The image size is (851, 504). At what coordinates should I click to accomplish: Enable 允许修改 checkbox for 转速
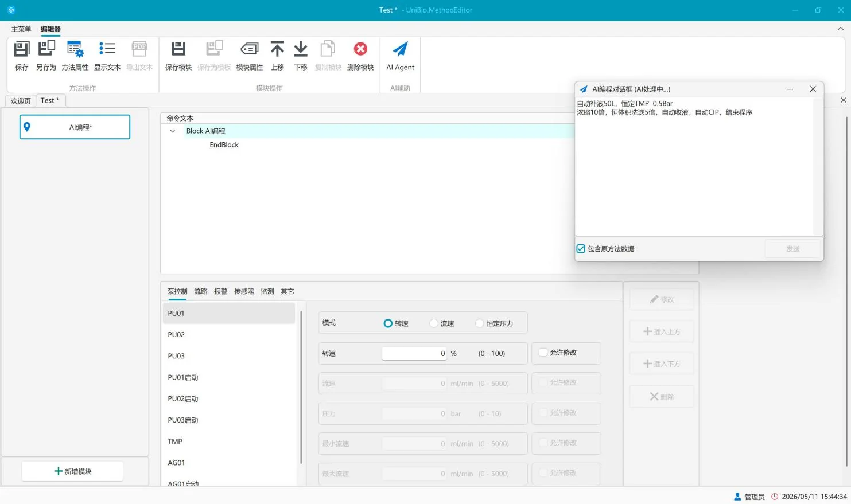point(543,353)
